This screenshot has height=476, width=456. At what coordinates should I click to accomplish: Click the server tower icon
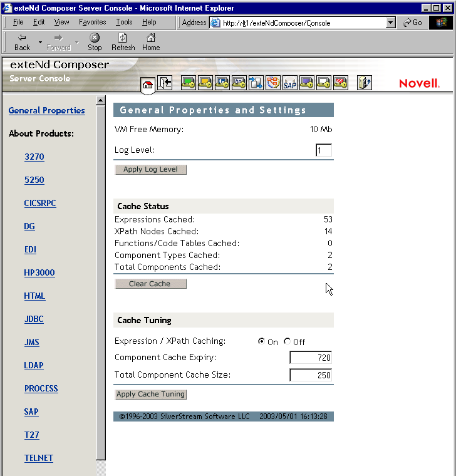point(365,83)
